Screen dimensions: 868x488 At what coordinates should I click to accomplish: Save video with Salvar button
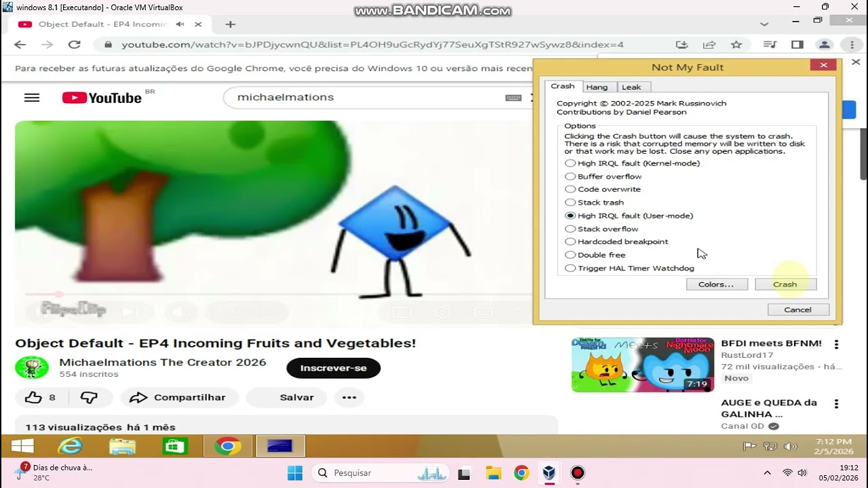coord(288,397)
